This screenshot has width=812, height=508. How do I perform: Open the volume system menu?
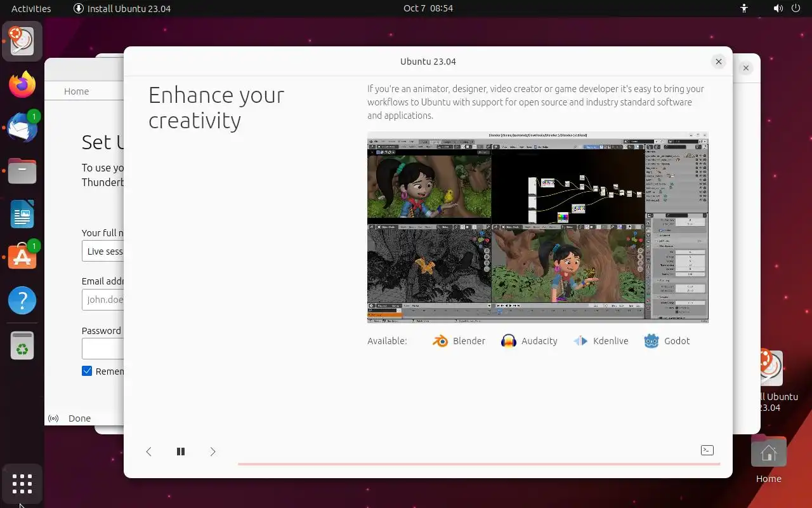(x=778, y=8)
